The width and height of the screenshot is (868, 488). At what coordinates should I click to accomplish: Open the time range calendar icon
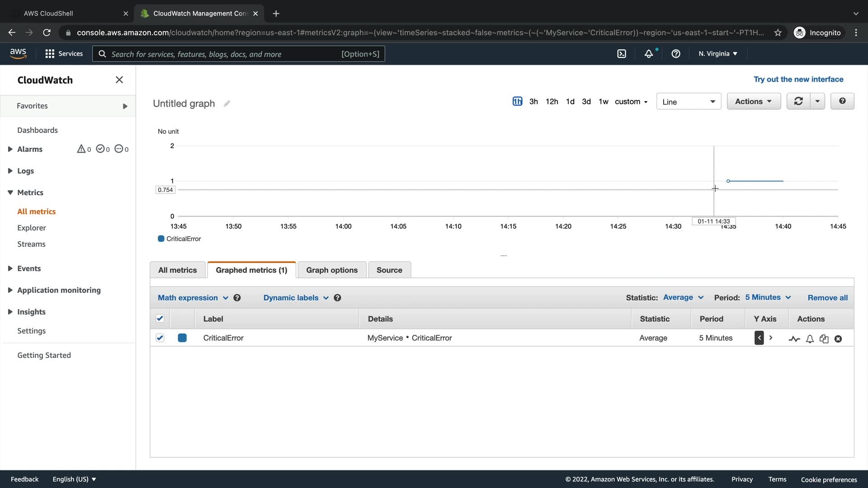coord(517,101)
